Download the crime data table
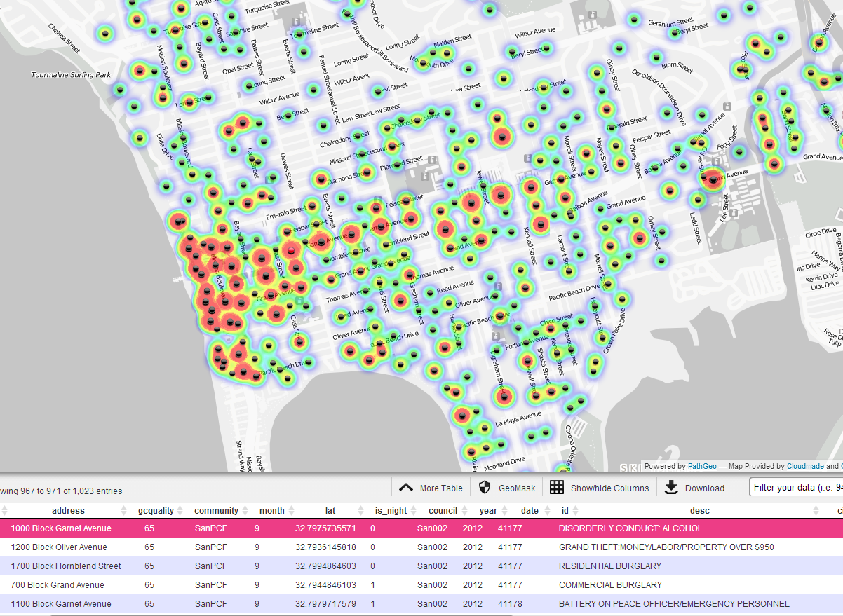The height and width of the screenshot is (616, 843). tap(694, 488)
